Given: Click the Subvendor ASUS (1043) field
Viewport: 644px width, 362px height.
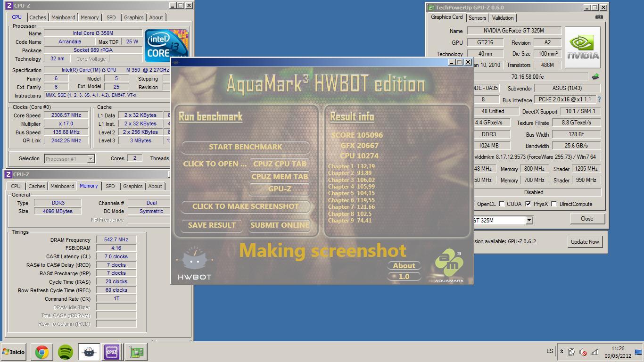Looking at the screenshot, I should point(567,88).
